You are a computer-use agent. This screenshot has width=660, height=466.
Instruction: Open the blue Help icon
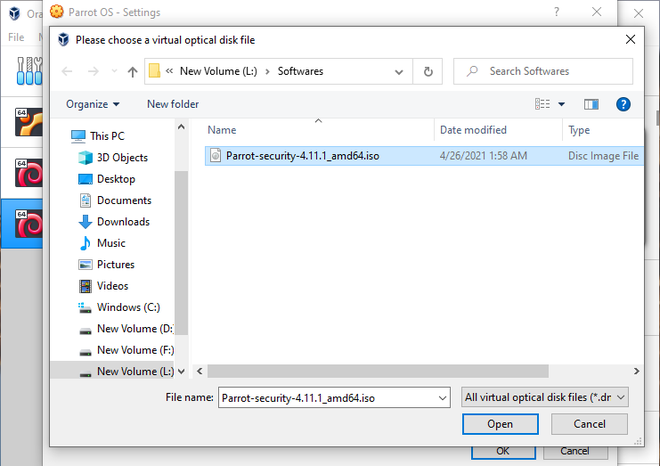[x=623, y=104]
